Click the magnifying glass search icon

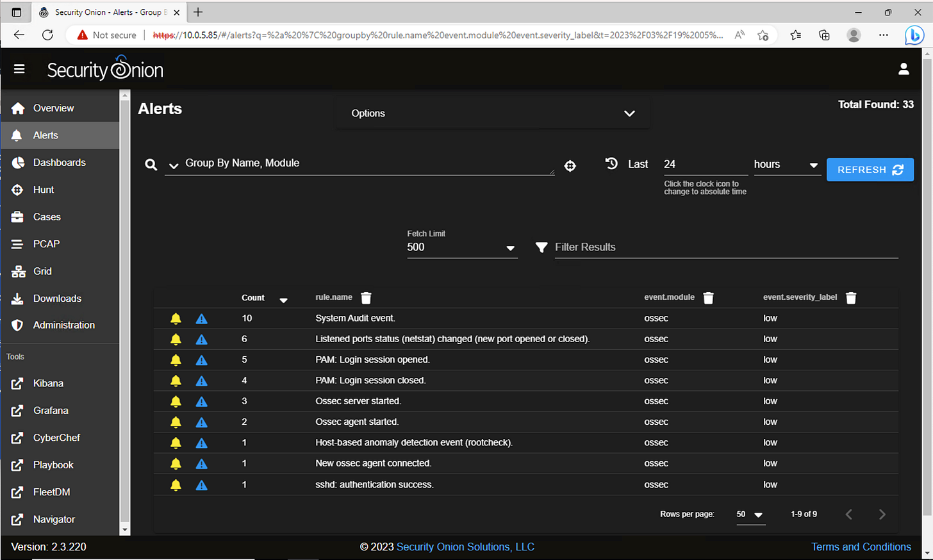coord(151,165)
